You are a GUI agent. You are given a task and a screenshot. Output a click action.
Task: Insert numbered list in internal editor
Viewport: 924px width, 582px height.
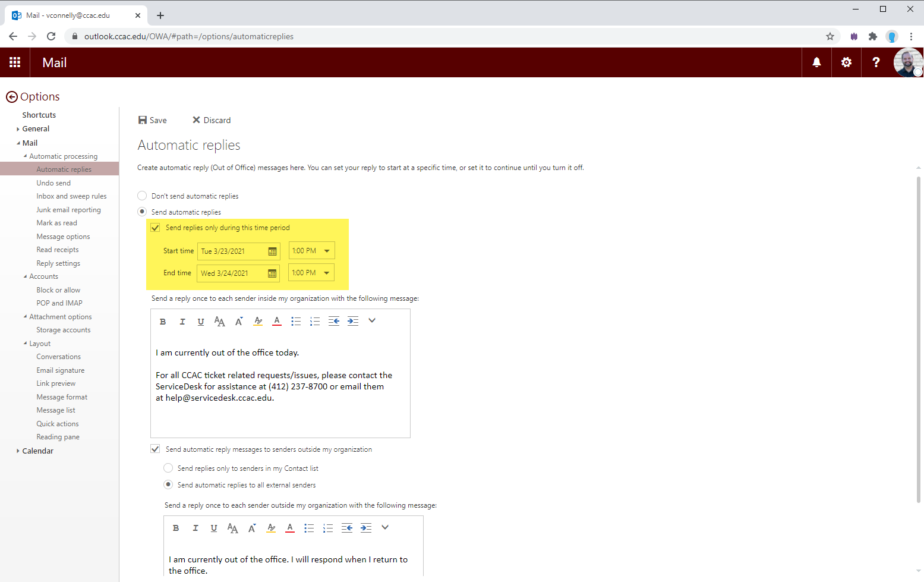pyautogui.click(x=315, y=322)
